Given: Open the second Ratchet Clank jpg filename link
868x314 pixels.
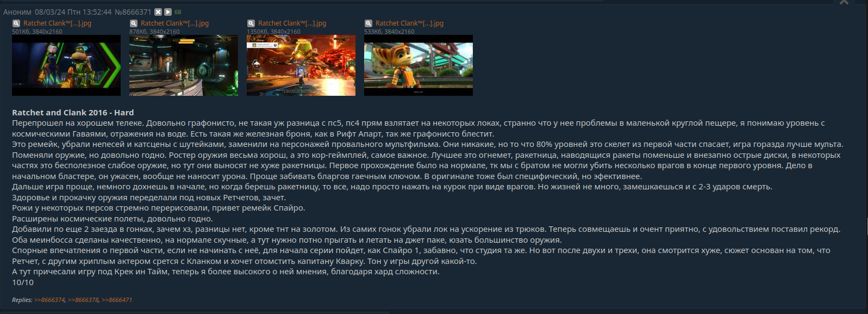Looking at the screenshot, I should [174, 23].
